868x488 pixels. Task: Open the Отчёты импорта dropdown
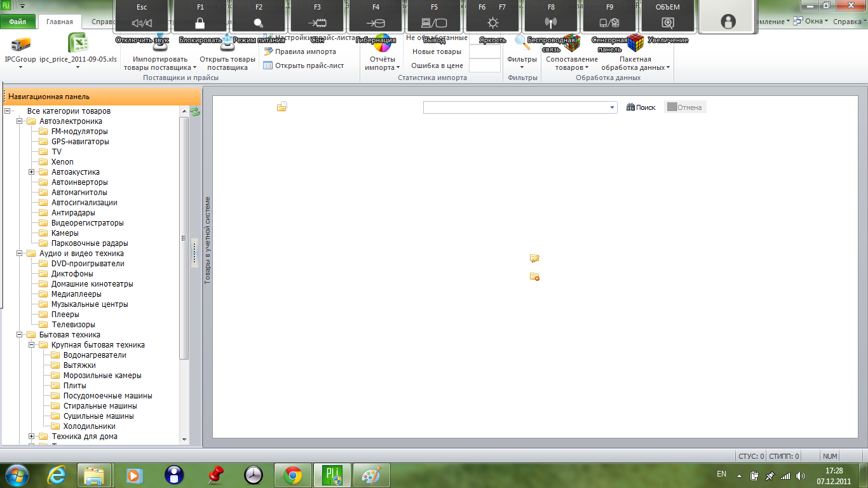tap(383, 63)
